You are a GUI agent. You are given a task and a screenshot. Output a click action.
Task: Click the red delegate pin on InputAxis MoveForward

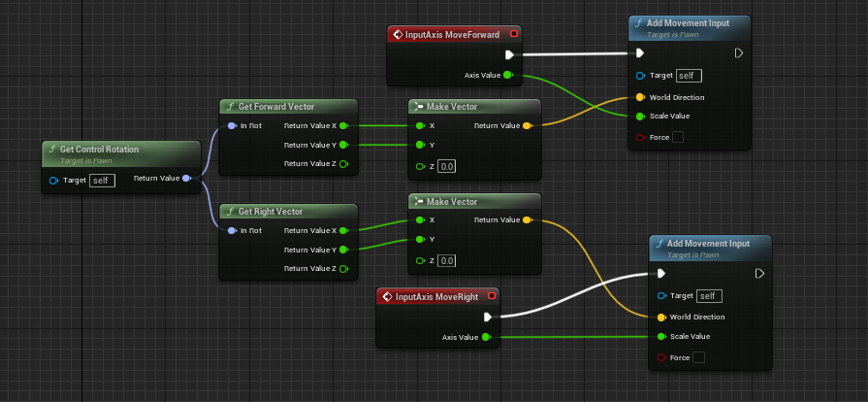tap(513, 34)
